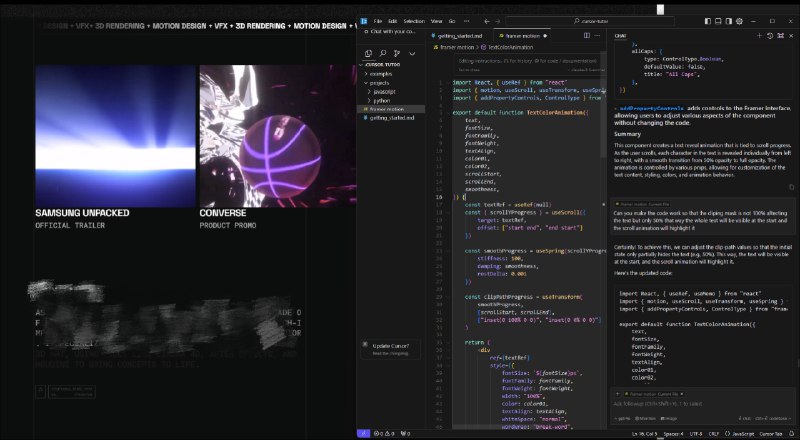Click the Mention button in chat
The width and height of the screenshot is (800, 440).
tap(645, 419)
